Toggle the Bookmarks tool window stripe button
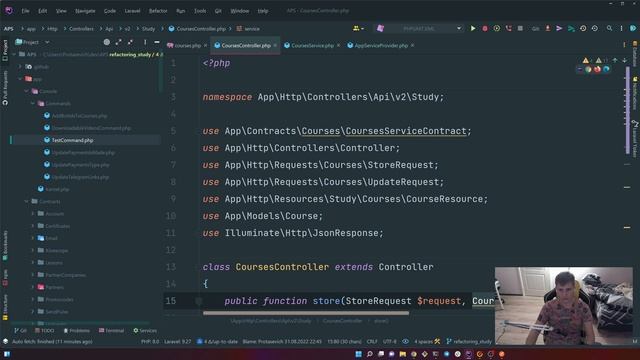640x360 pixels. 5,246
